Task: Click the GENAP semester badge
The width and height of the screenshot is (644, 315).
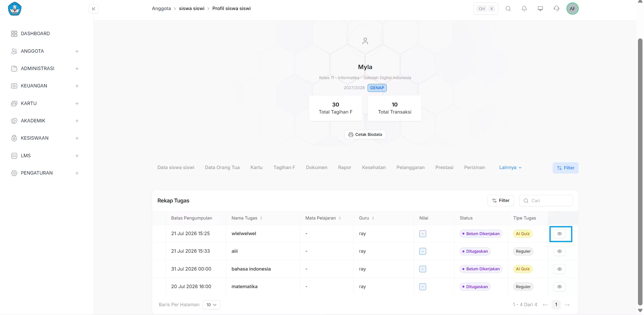Action: click(377, 88)
